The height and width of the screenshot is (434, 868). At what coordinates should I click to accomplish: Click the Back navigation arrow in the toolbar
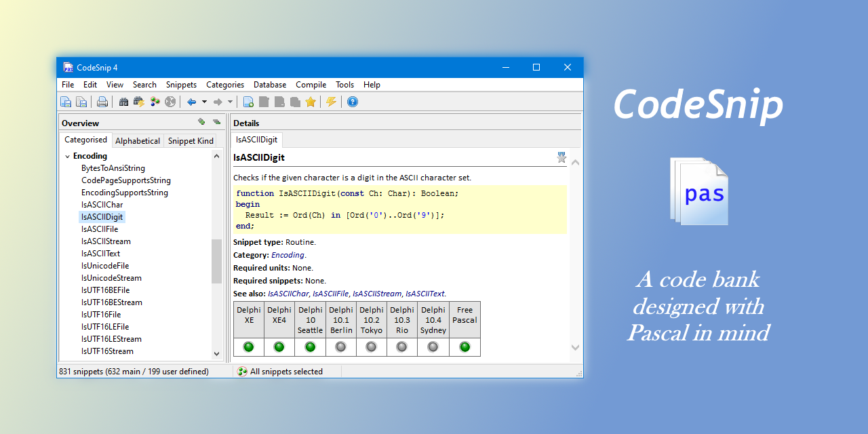pyautogui.click(x=191, y=102)
